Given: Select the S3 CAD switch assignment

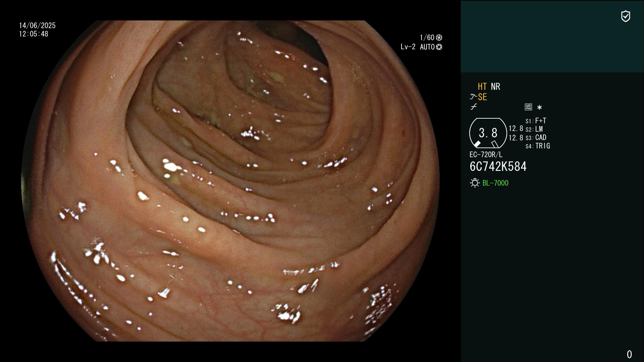Looking at the screenshot, I should [536, 137].
